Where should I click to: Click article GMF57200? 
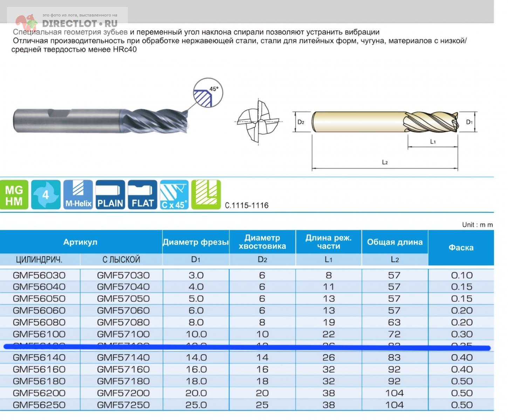point(123,393)
